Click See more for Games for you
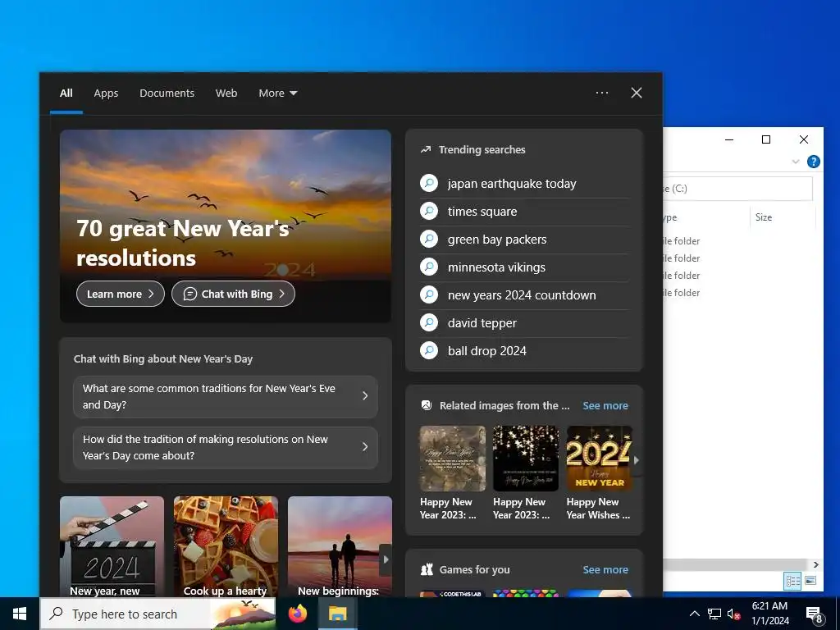The image size is (840, 630). pyautogui.click(x=605, y=569)
